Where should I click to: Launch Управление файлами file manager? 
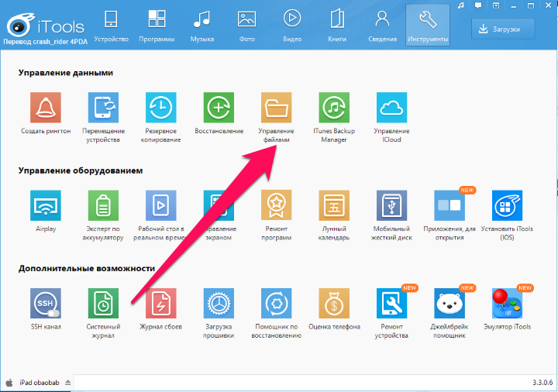[277, 108]
